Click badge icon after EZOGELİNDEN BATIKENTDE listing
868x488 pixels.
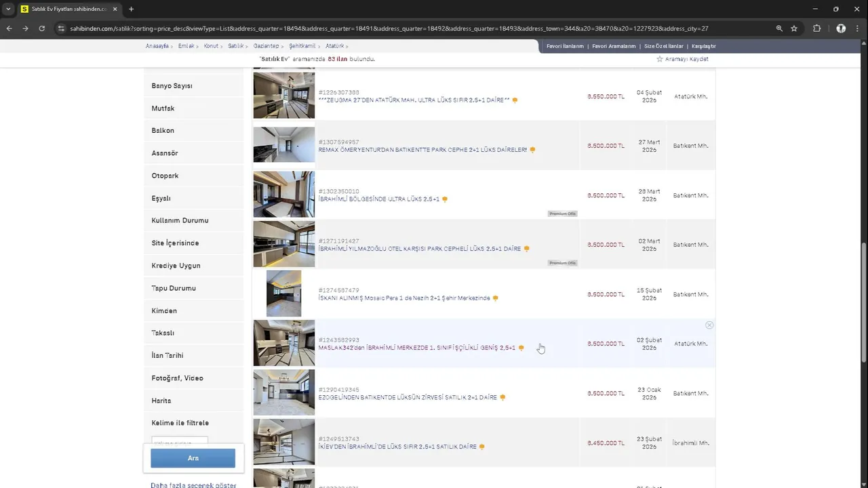point(502,397)
